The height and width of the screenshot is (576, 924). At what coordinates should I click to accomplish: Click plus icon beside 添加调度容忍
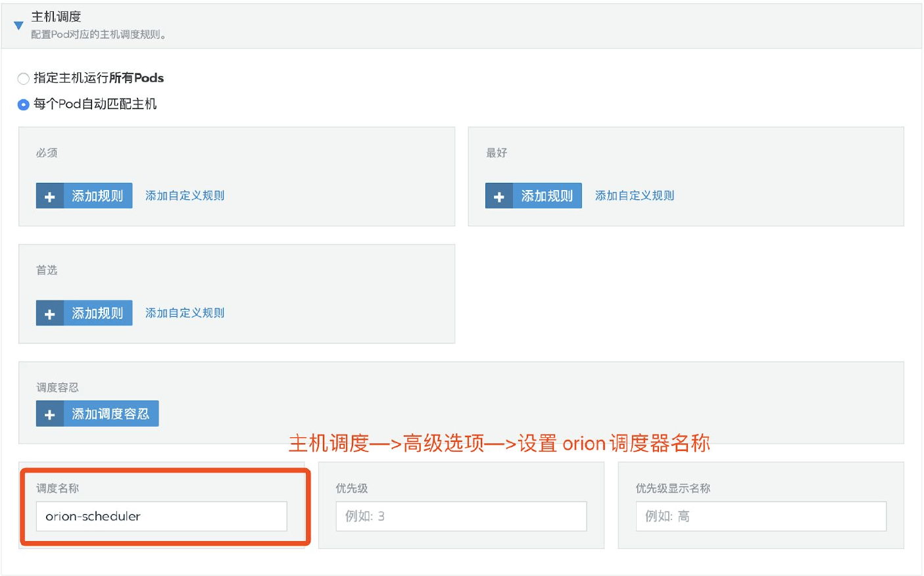click(x=50, y=414)
